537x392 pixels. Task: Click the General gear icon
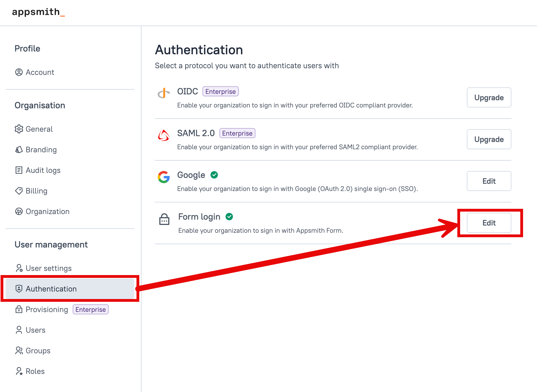point(19,129)
